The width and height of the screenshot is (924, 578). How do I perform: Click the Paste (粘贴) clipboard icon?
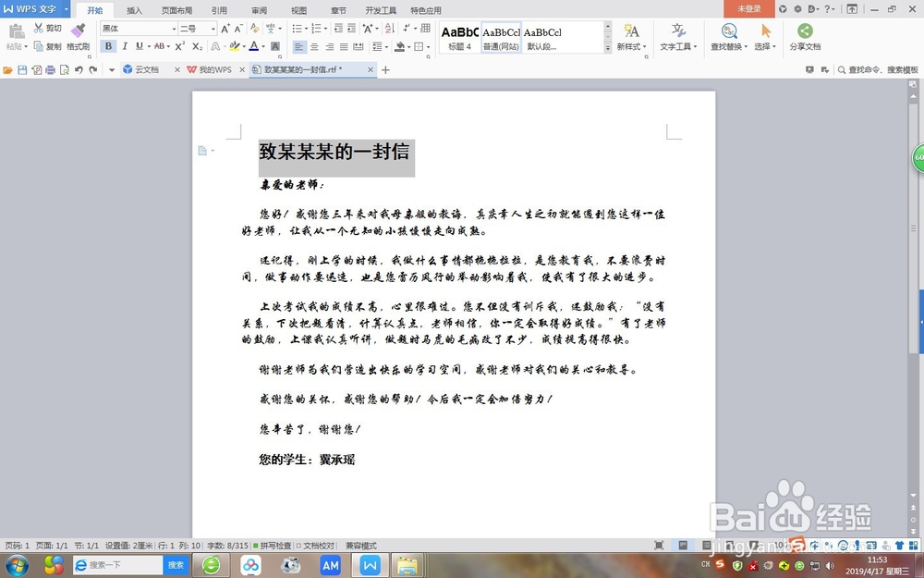click(16, 31)
